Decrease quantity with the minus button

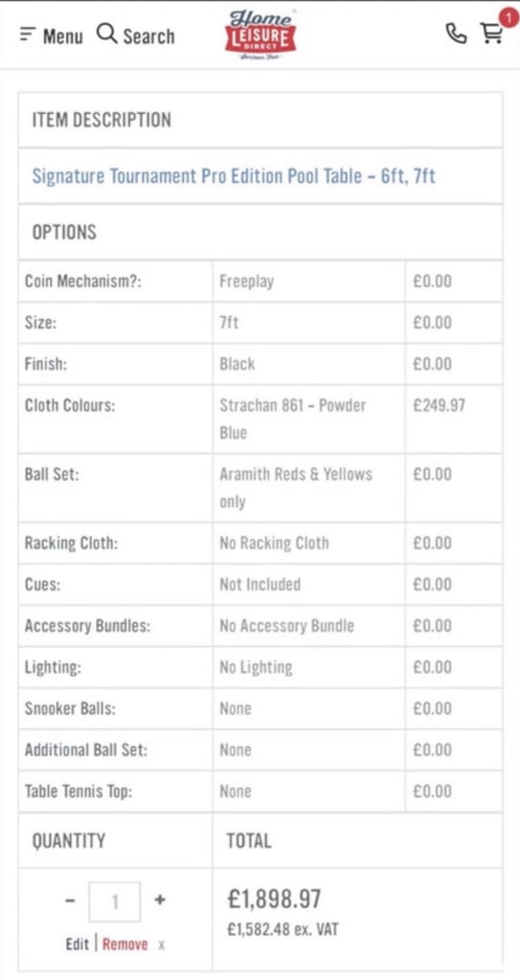[70, 900]
